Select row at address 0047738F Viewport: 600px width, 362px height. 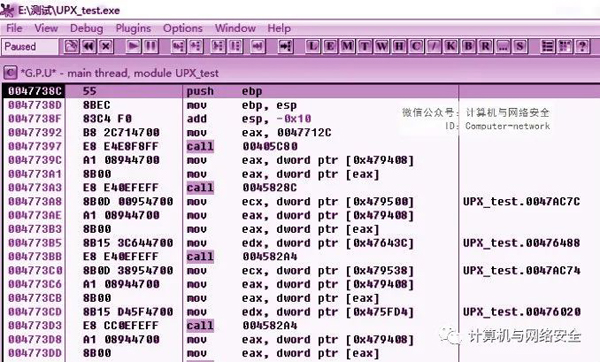click(300, 119)
